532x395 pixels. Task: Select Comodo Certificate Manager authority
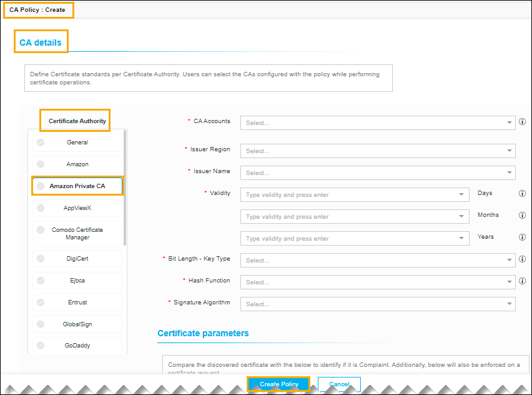coord(77,234)
